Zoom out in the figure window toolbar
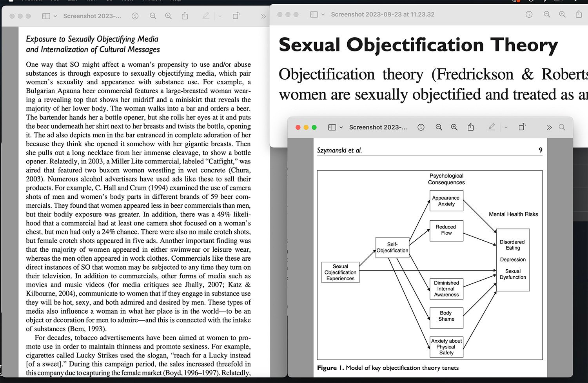The height and width of the screenshot is (383, 588). (439, 127)
